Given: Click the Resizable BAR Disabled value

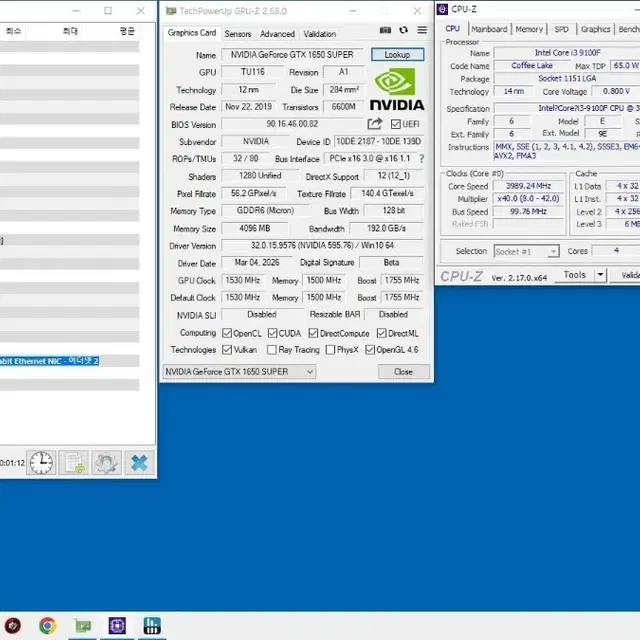Looking at the screenshot, I should [393, 314].
